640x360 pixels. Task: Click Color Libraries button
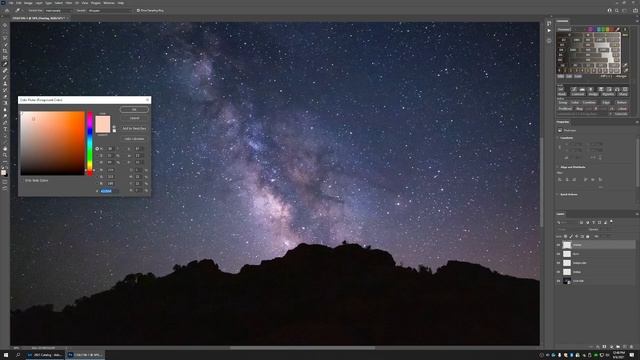[x=134, y=139]
